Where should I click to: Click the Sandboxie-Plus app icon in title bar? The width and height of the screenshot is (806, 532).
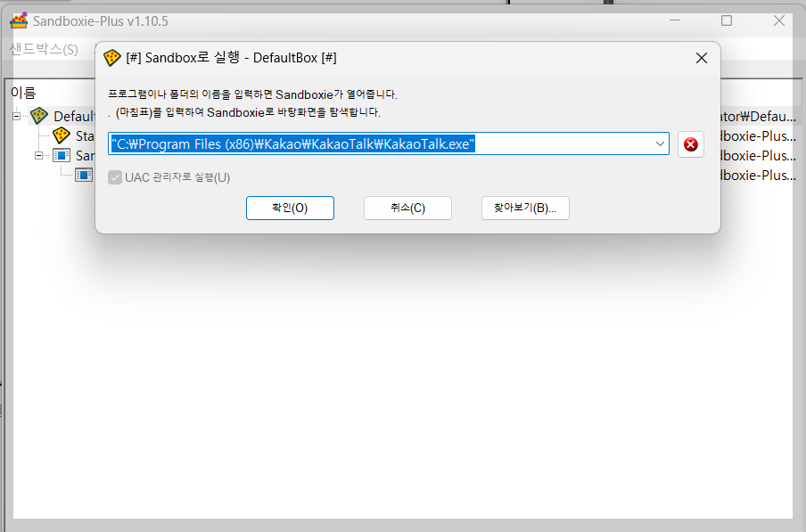[x=19, y=21]
